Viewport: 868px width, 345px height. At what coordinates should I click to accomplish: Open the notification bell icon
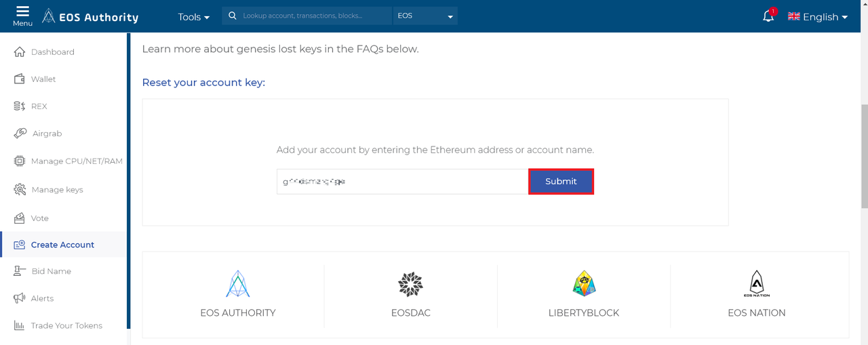pyautogui.click(x=768, y=16)
